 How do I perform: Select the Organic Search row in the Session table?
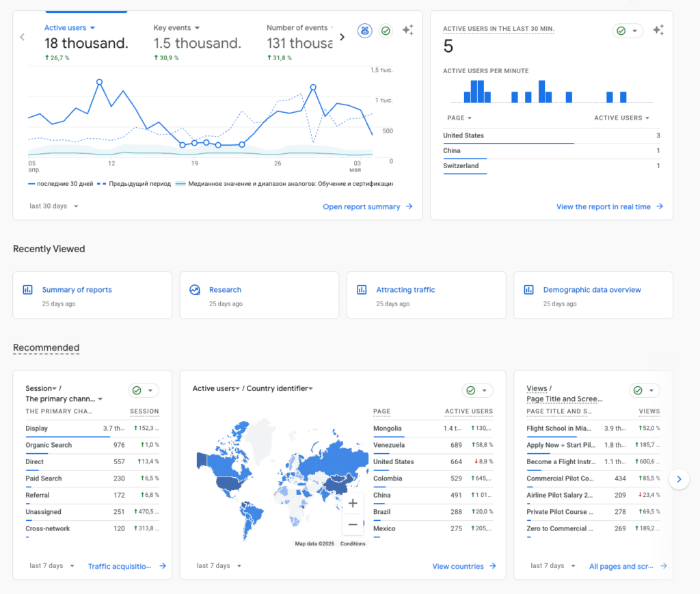92,445
